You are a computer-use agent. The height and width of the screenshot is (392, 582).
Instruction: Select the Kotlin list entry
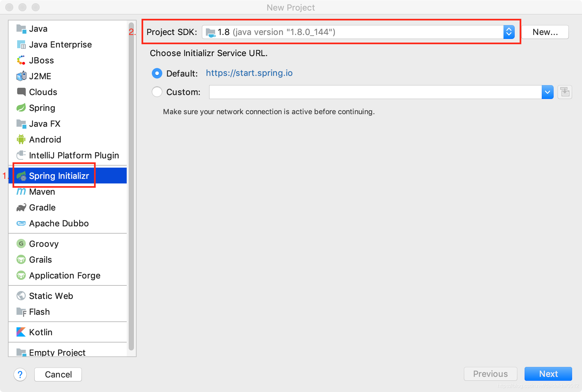click(68, 332)
